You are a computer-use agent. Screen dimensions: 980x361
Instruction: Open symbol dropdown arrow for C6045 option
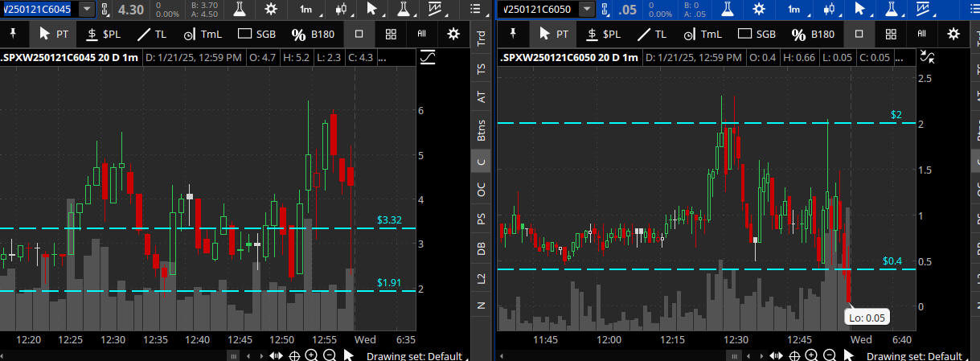point(86,10)
